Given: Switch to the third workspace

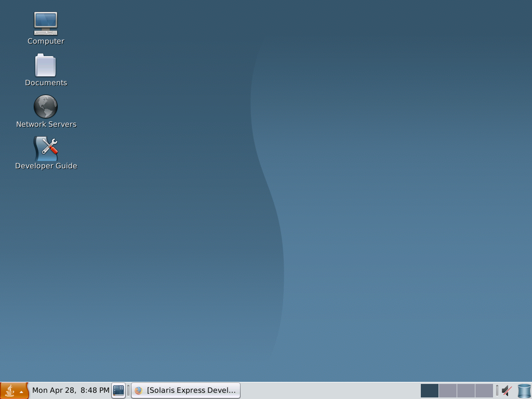Looking at the screenshot, I should tap(466, 391).
